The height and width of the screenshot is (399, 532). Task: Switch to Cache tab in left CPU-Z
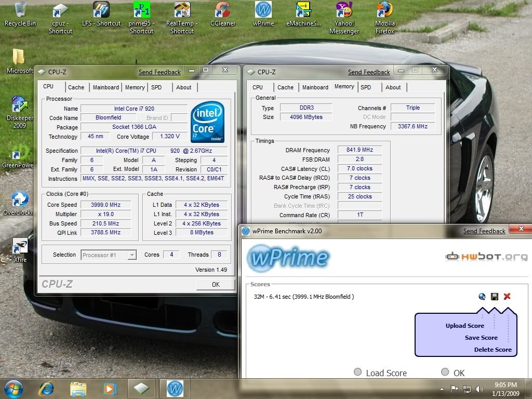(76, 87)
